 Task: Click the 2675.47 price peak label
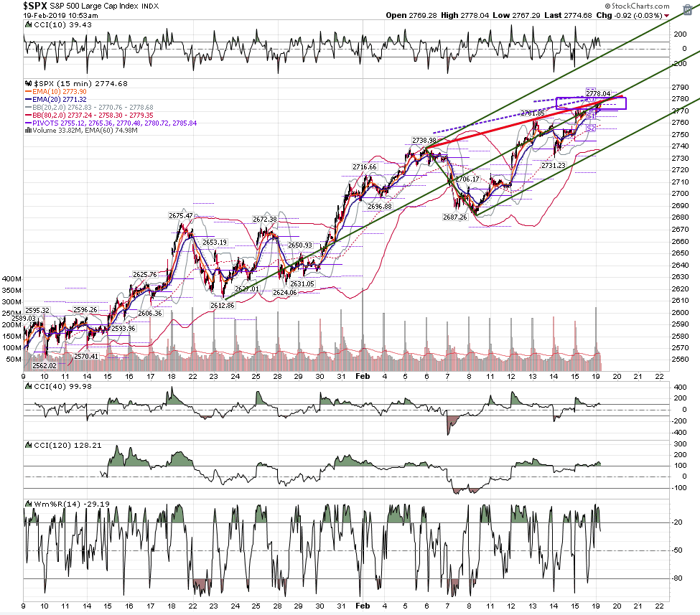pyautogui.click(x=181, y=216)
